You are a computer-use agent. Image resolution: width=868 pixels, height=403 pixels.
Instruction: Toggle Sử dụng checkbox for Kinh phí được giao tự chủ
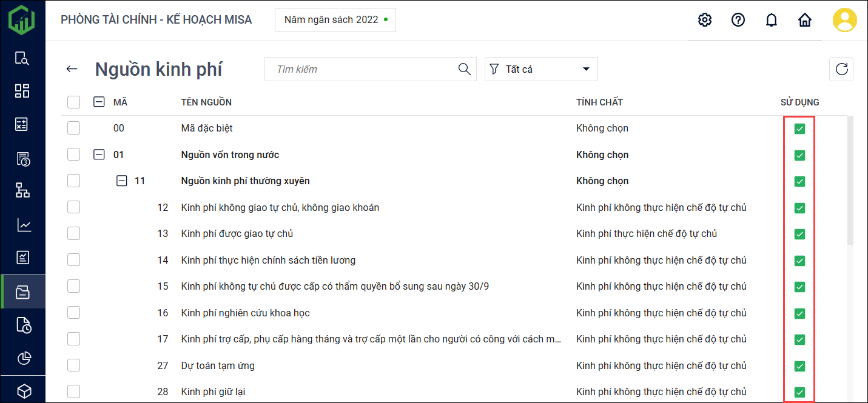[799, 234]
